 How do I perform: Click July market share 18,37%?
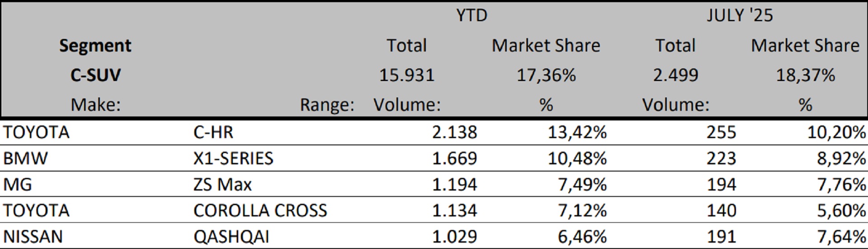coord(805,75)
